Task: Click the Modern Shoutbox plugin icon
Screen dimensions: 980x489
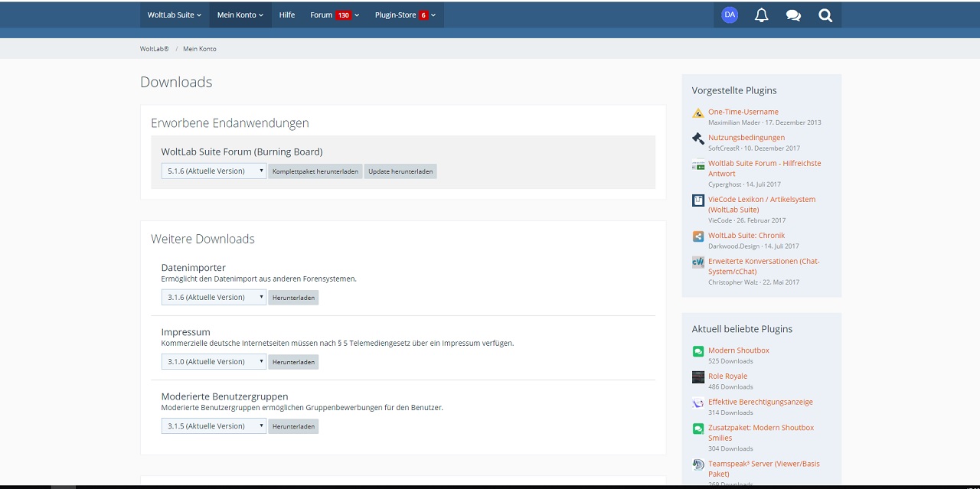Action: (698, 351)
